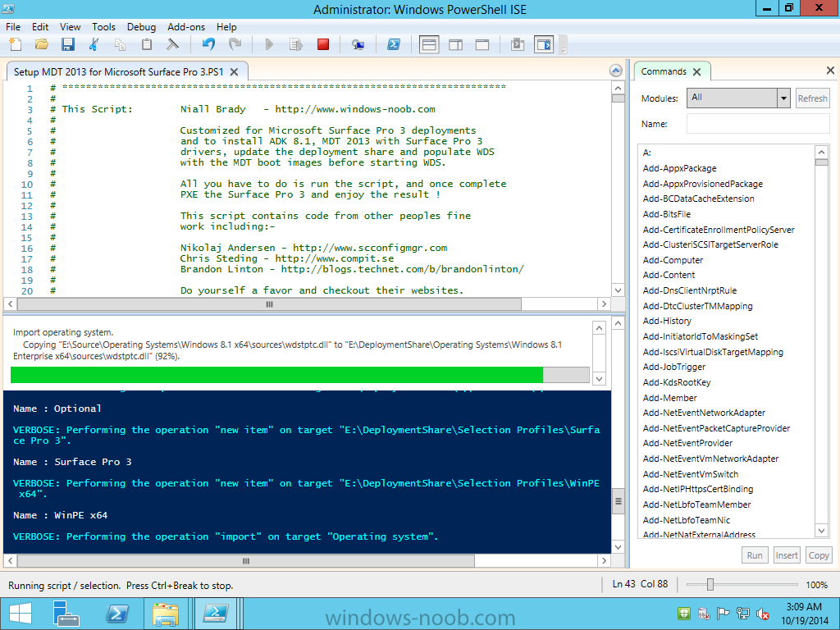The height and width of the screenshot is (630, 840).
Task: Open the Edit menu
Action: pyautogui.click(x=40, y=27)
